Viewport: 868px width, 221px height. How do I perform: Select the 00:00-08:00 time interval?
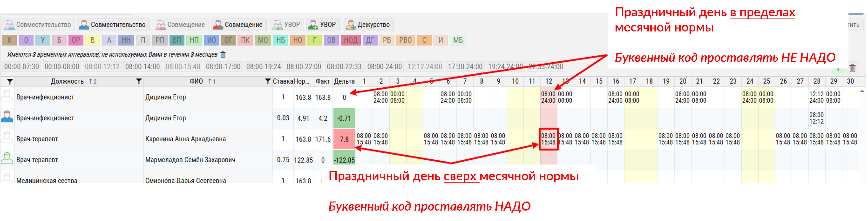(x=62, y=67)
